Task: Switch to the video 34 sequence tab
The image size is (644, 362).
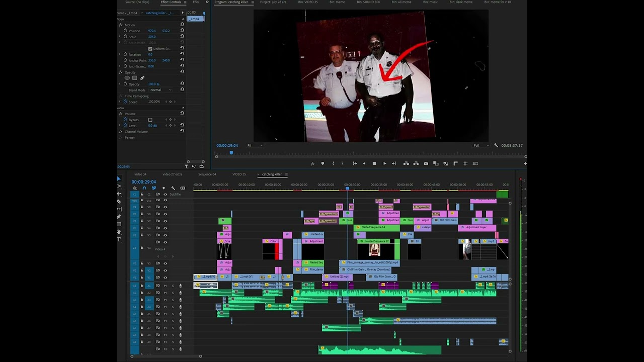Action: [x=140, y=174]
